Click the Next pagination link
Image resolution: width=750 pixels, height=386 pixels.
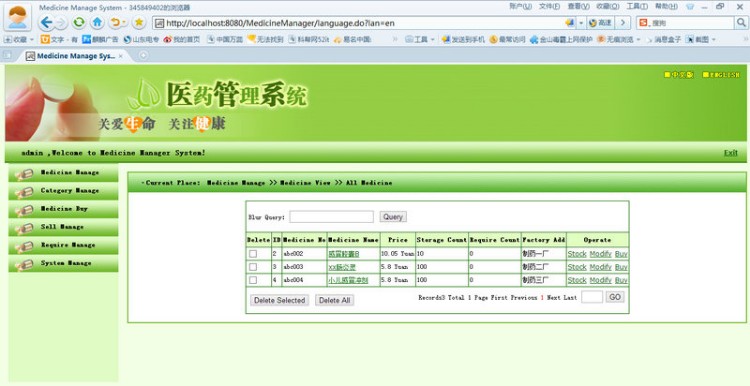point(553,298)
